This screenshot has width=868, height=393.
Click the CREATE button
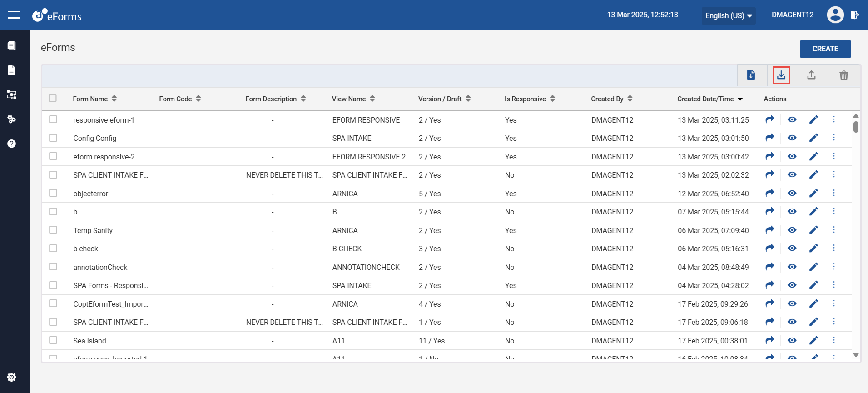825,49
